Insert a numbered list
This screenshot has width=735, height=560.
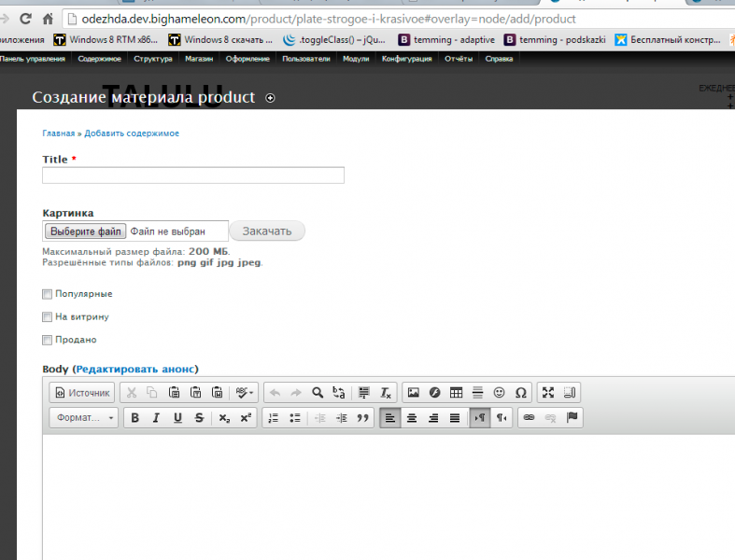tap(274, 417)
